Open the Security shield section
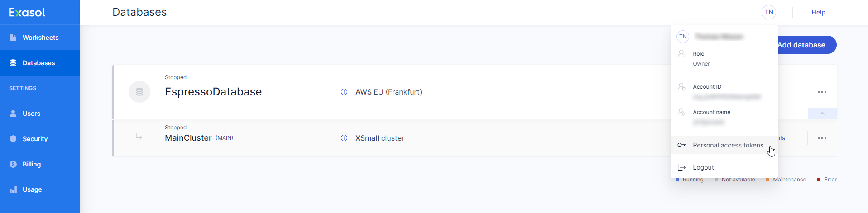868x213 pixels. [34, 139]
